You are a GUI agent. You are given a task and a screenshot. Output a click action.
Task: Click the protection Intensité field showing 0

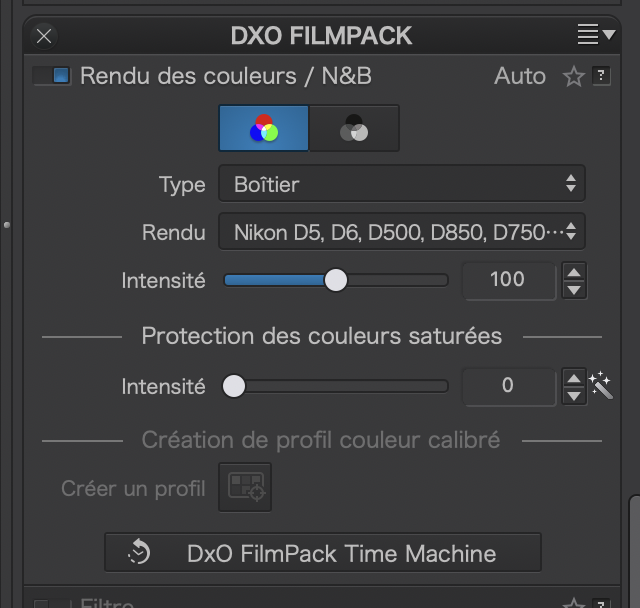click(509, 386)
